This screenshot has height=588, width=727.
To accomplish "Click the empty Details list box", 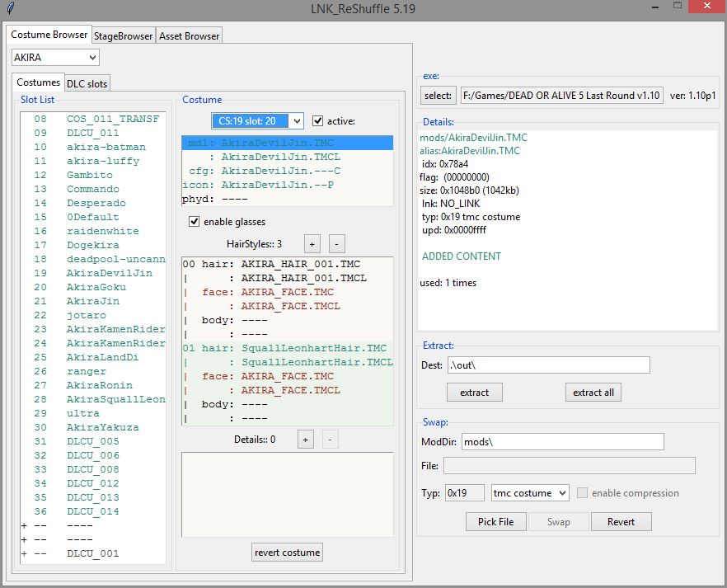I will pyautogui.click(x=288, y=495).
